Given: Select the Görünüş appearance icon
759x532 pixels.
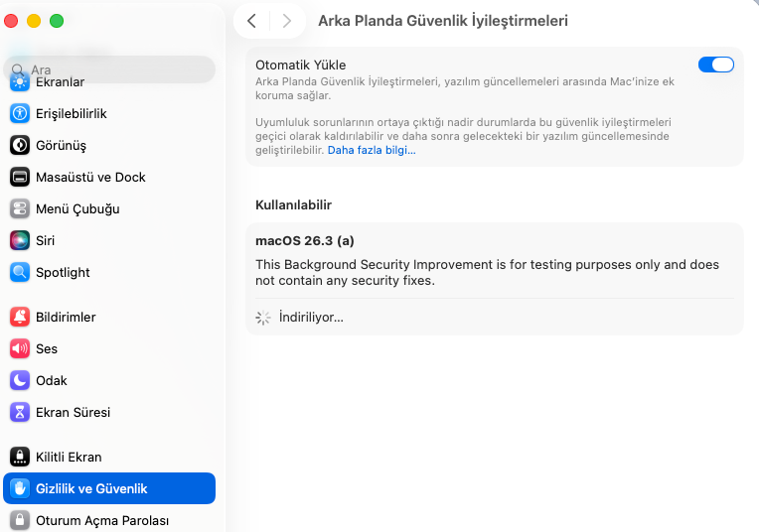Looking at the screenshot, I should pos(20,145).
